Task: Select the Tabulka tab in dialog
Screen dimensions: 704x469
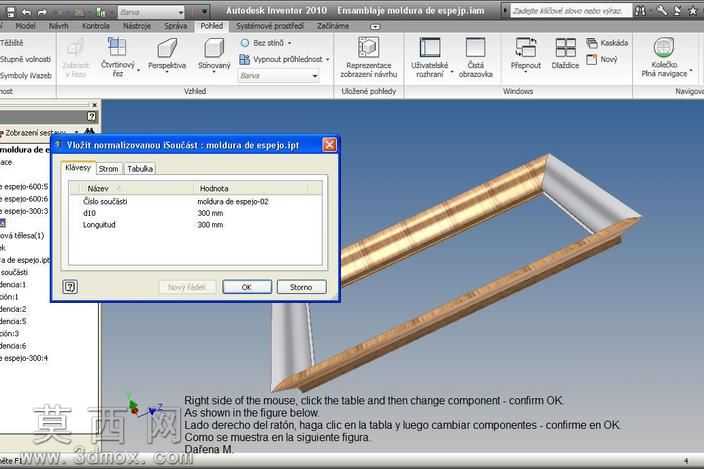Action: click(140, 169)
